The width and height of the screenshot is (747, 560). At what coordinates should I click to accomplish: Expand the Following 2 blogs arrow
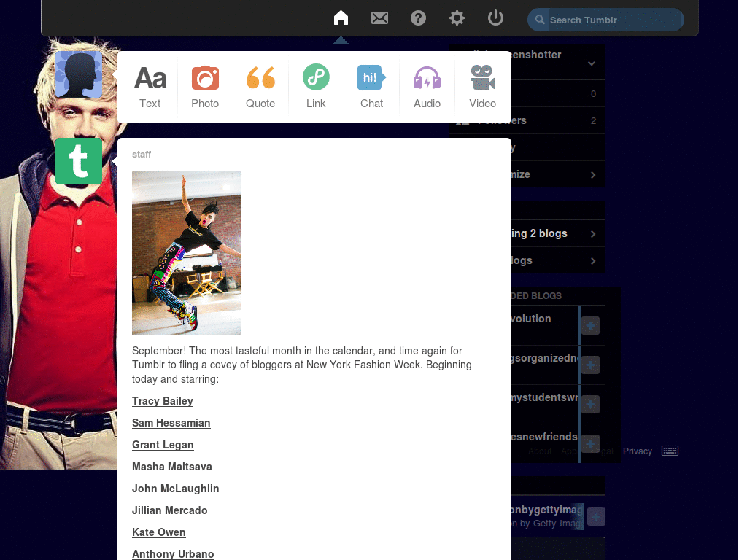click(x=593, y=234)
